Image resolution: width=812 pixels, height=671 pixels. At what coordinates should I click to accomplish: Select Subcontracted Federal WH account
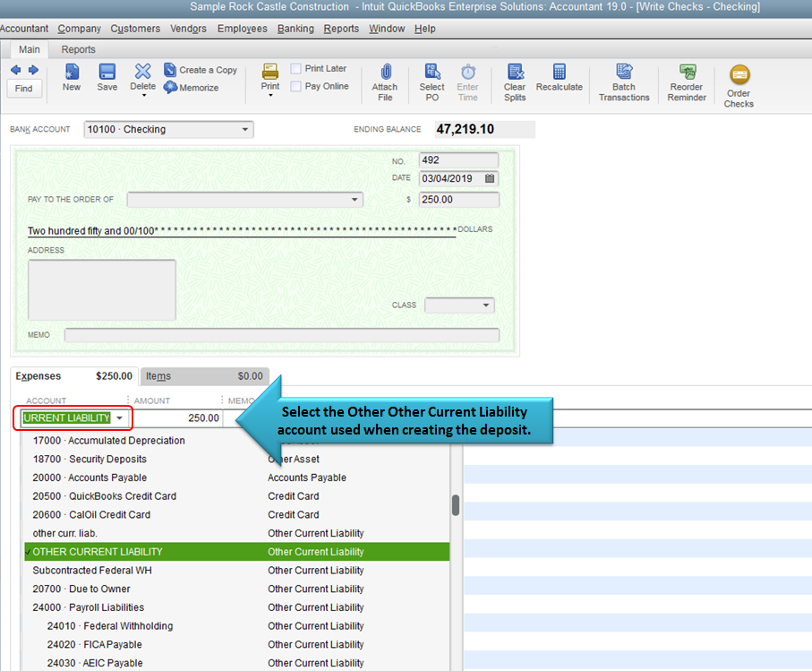236,571
